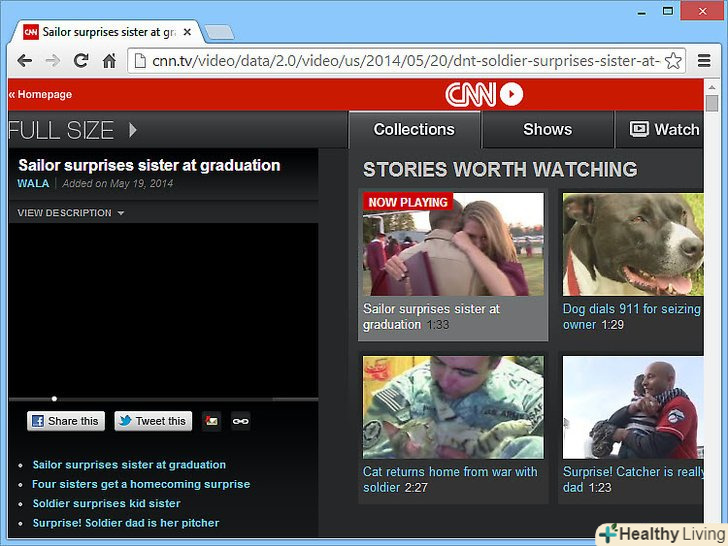
Task: Click the video progress bar handle
Action: (54, 398)
